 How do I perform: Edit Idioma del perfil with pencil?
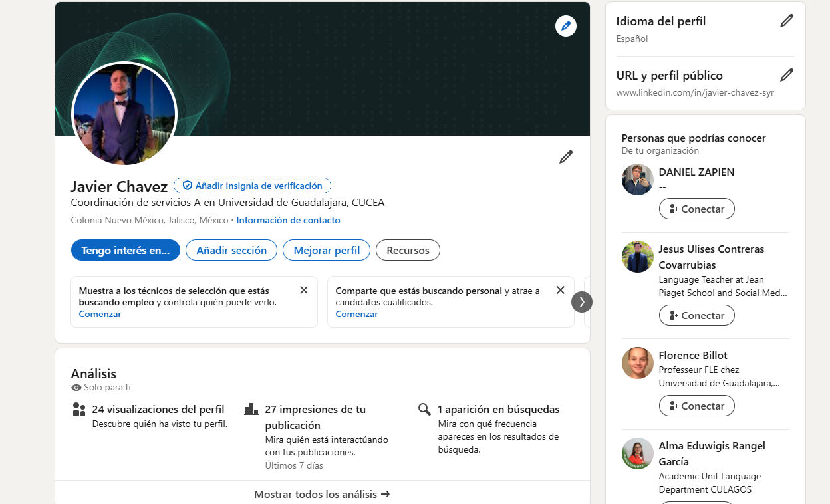(x=787, y=21)
